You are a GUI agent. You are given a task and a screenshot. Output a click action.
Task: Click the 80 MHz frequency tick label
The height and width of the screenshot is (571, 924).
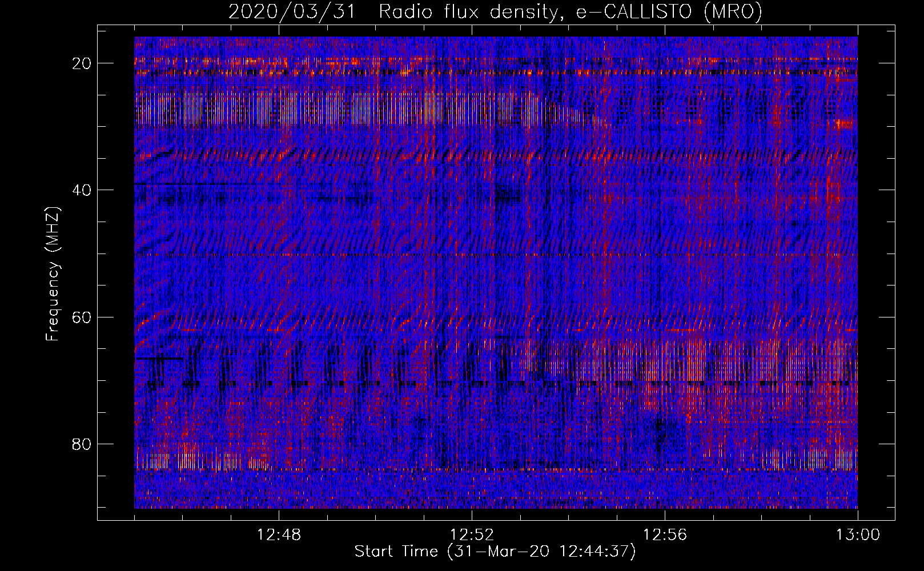pyautogui.click(x=82, y=444)
